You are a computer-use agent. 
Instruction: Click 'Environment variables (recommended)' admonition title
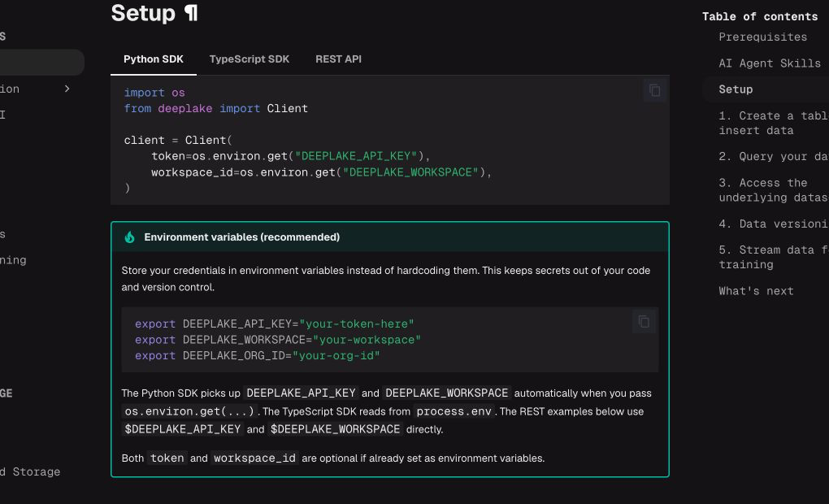[x=241, y=237]
